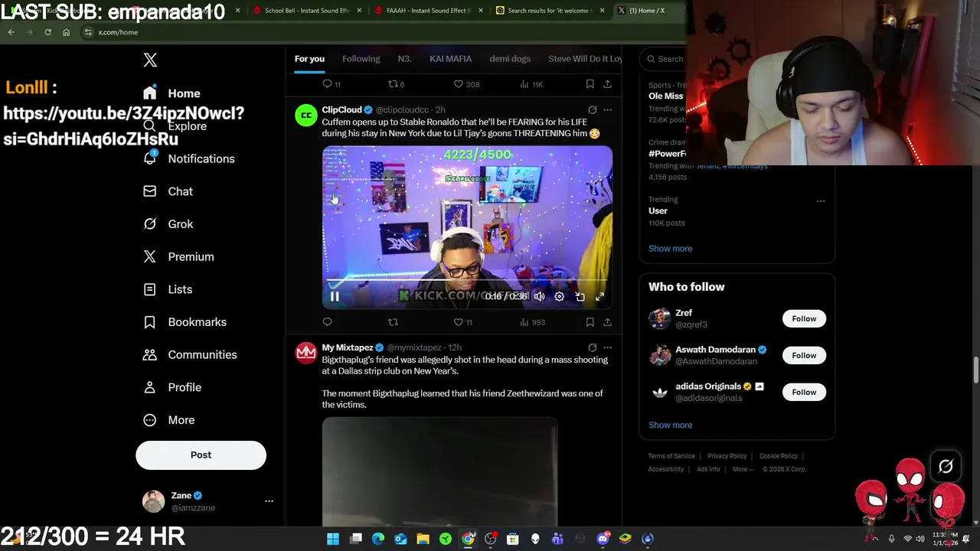This screenshot has width=980, height=551.
Task: Bookmark the ClipCloud post
Action: tap(590, 322)
